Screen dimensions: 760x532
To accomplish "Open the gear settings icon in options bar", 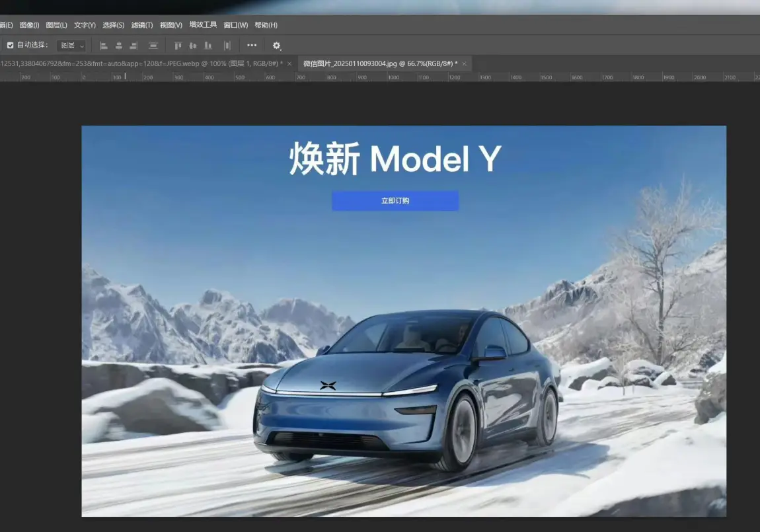I will [x=276, y=46].
